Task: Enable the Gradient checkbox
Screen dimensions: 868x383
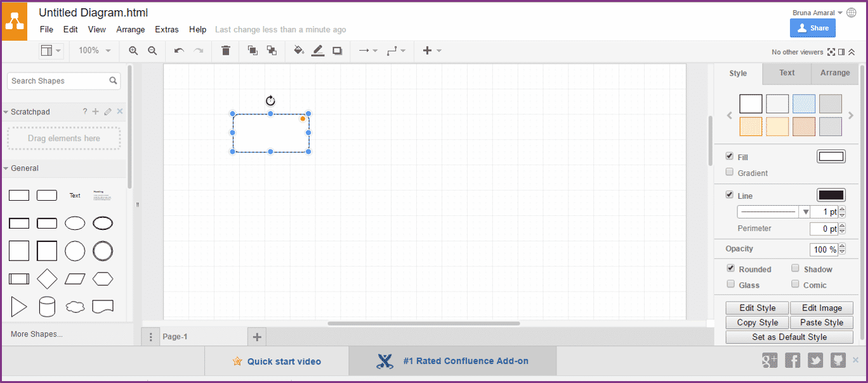Action: tap(730, 172)
